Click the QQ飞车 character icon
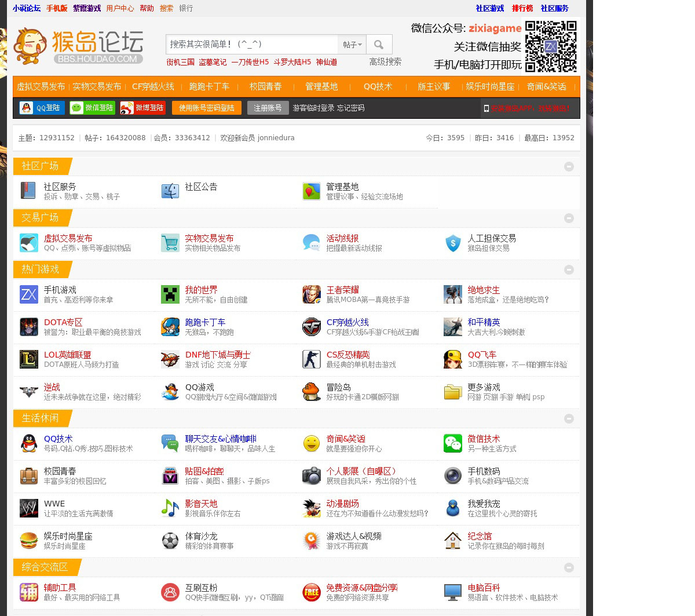The width and height of the screenshot is (695, 616). (453, 359)
